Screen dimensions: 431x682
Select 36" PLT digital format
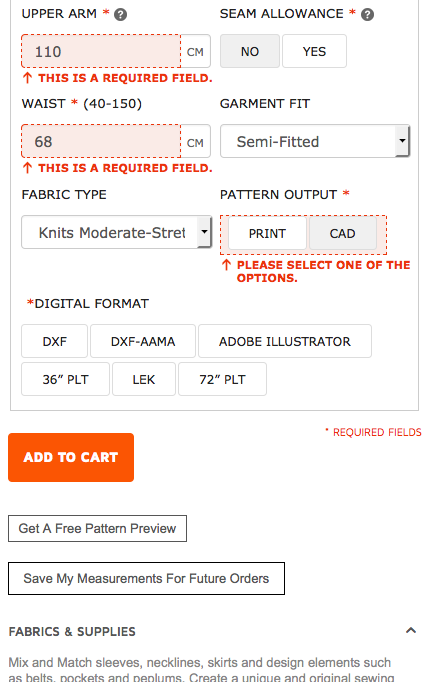[65, 379]
